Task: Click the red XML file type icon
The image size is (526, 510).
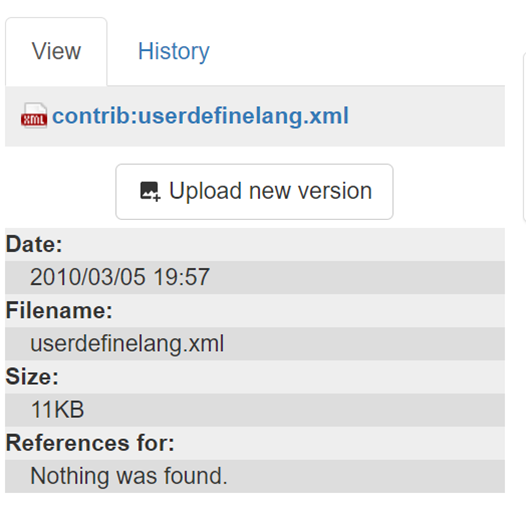Action: [x=34, y=116]
